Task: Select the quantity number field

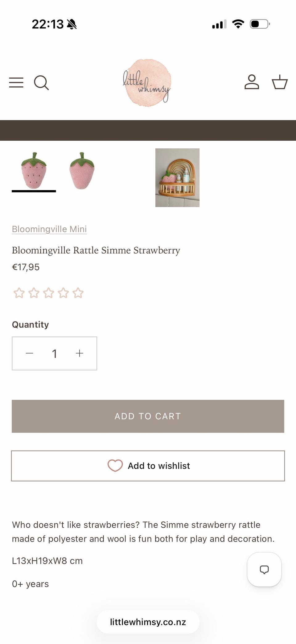Action: [x=55, y=354]
